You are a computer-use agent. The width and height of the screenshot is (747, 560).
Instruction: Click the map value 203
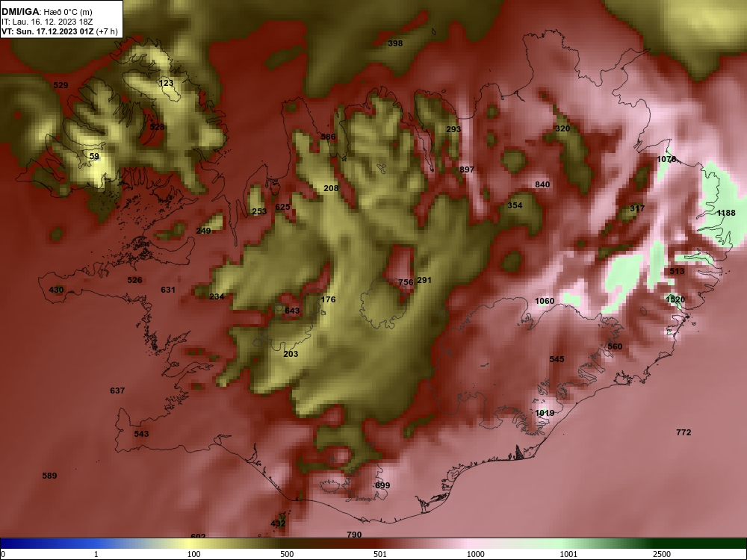291,354
